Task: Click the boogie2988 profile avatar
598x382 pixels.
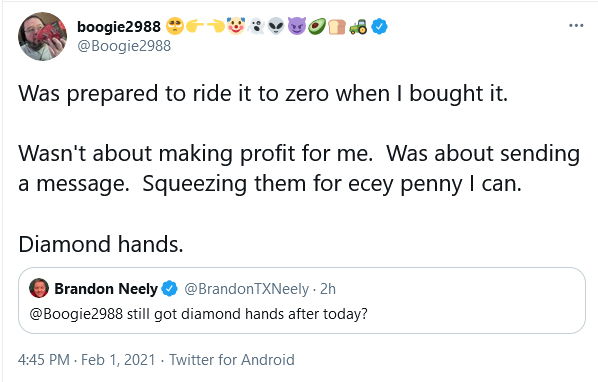Action: [x=42, y=36]
